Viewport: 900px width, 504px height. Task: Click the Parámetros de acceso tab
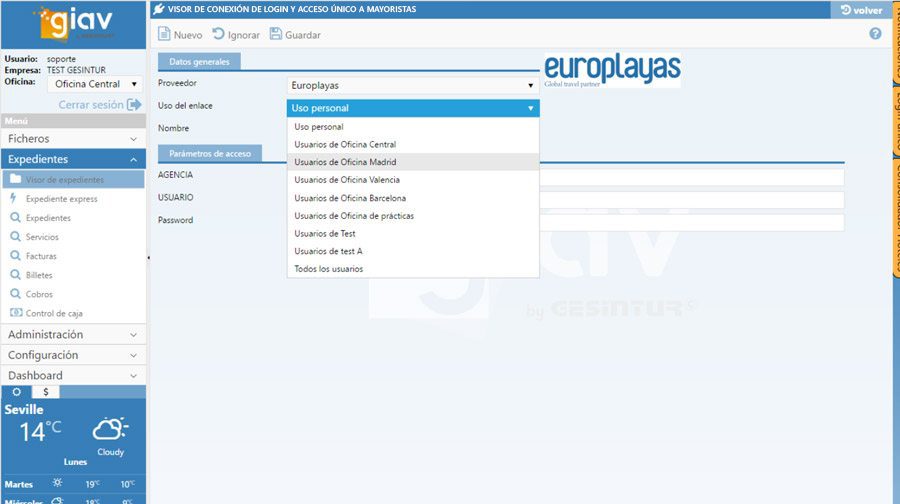click(x=210, y=153)
